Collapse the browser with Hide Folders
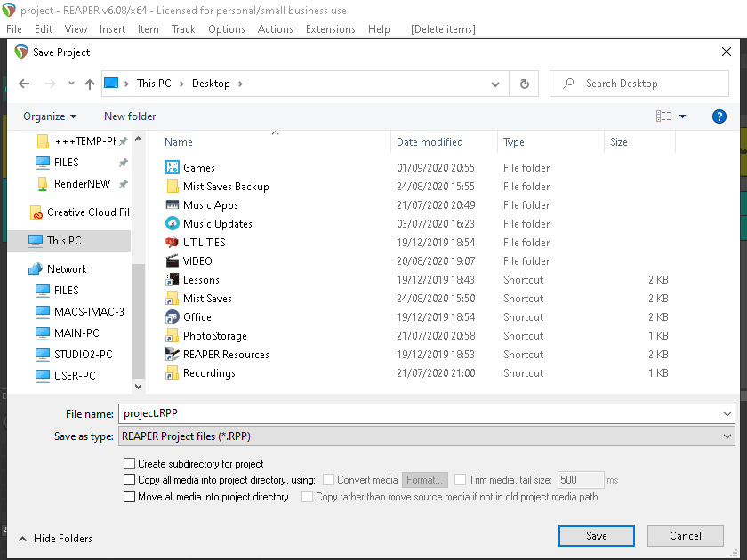 pyautogui.click(x=55, y=539)
